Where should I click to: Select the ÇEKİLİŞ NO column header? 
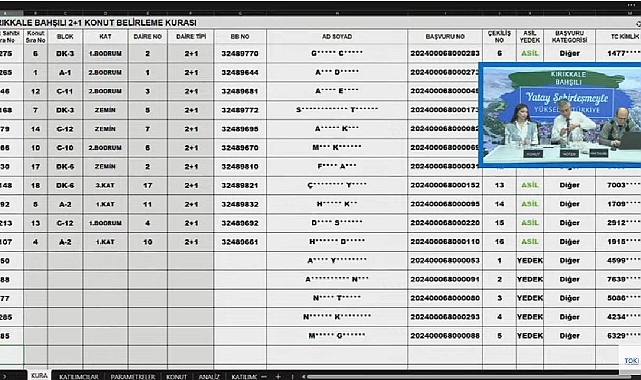(x=499, y=37)
